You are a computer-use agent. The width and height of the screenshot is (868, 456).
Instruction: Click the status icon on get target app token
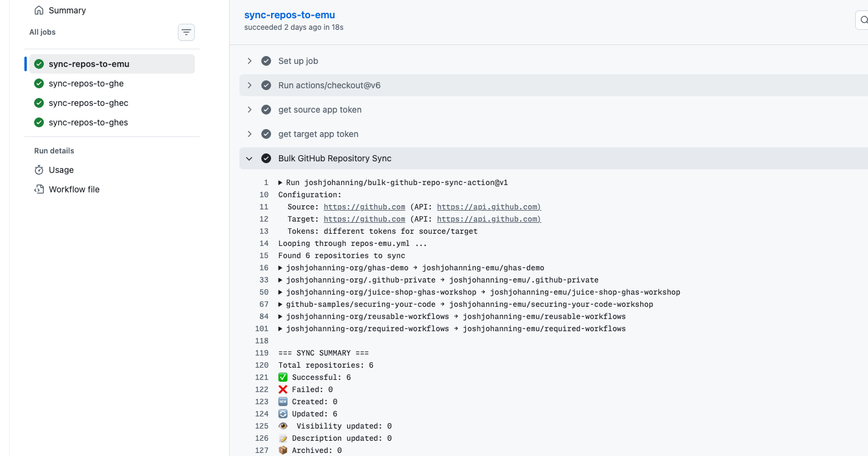tap(266, 134)
